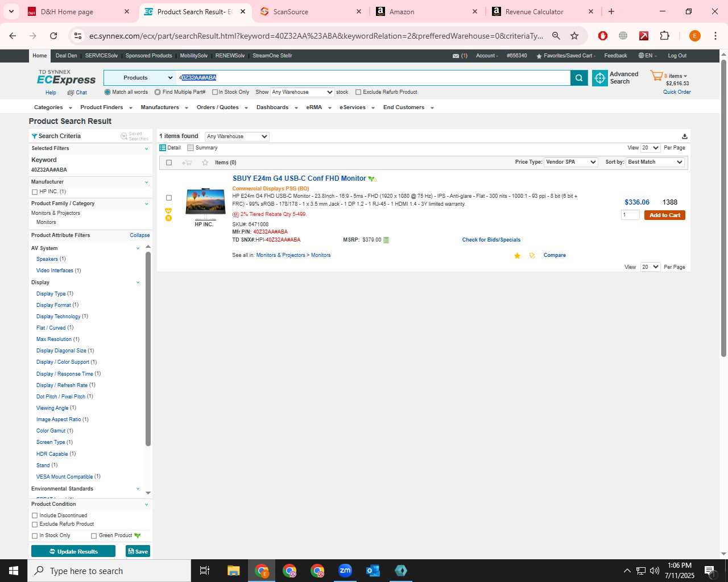Click the favorite star in Items bar
The height and width of the screenshot is (582, 728).
(205, 163)
